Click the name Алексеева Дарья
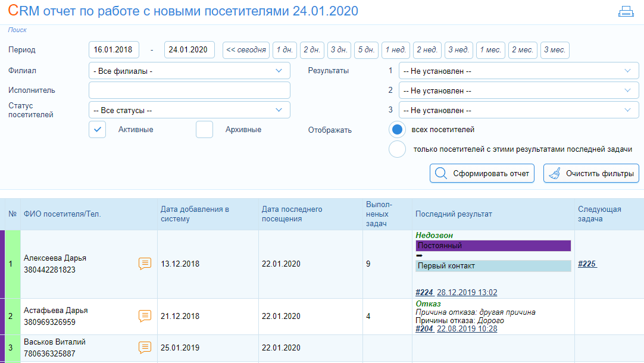This screenshot has height=363, width=644. [x=55, y=258]
